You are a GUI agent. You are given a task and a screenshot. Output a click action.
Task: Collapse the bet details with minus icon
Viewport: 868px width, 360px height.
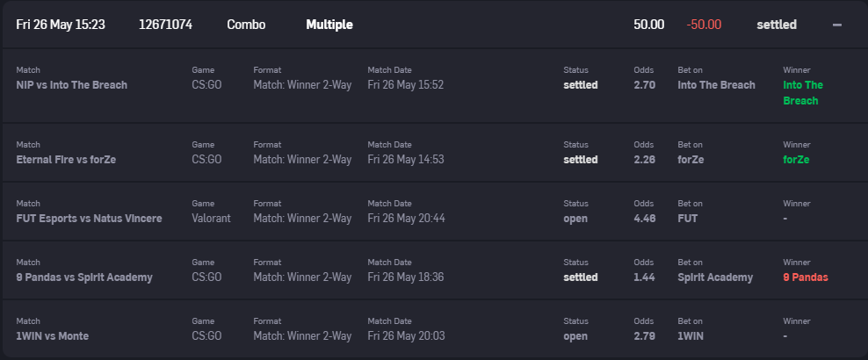tap(837, 25)
